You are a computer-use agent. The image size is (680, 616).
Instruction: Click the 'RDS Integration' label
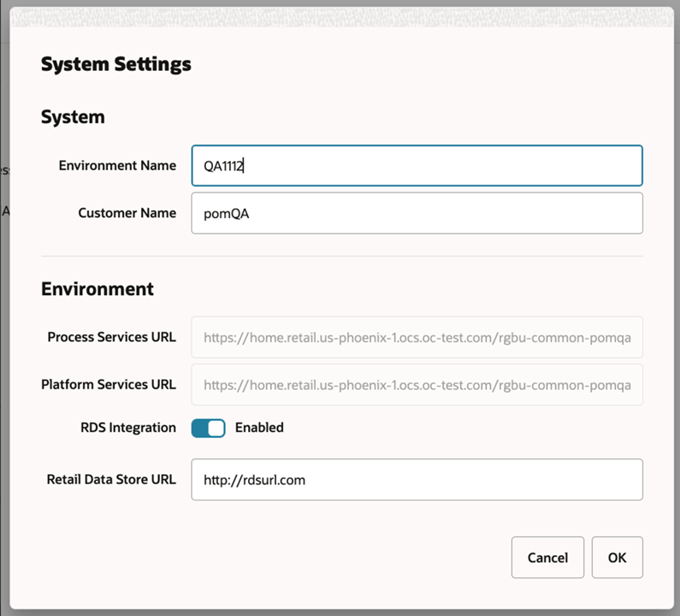click(128, 428)
